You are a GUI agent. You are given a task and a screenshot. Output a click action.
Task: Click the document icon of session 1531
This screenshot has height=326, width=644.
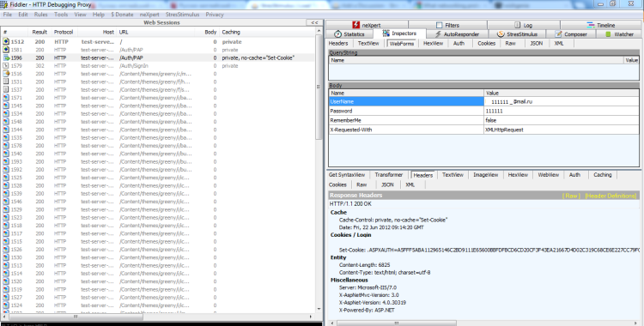(6, 81)
